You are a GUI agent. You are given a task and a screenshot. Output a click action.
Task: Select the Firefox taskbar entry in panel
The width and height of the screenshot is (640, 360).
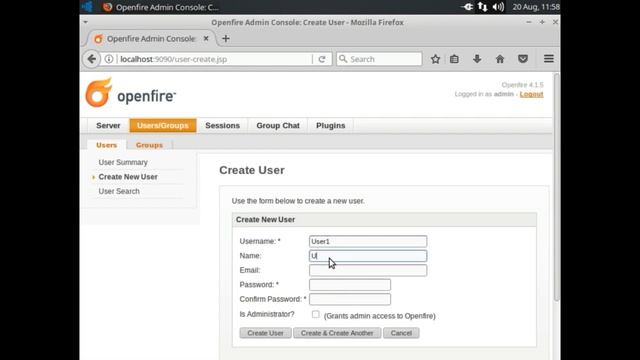click(160, 7)
